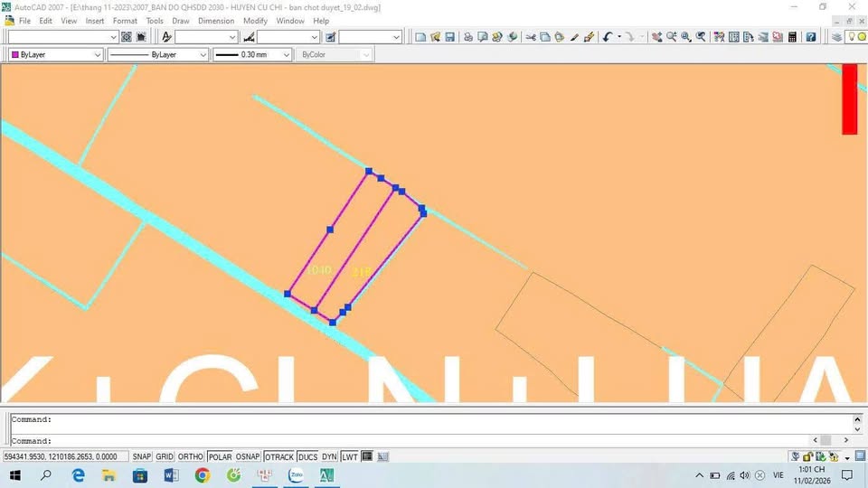
Task: Click the Save icon in the toolbar
Action: tap(449, 37)
